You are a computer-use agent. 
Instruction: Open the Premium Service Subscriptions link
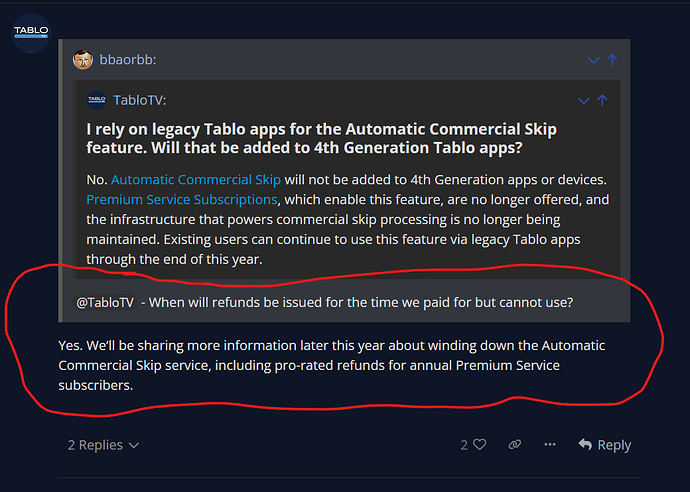182,199
